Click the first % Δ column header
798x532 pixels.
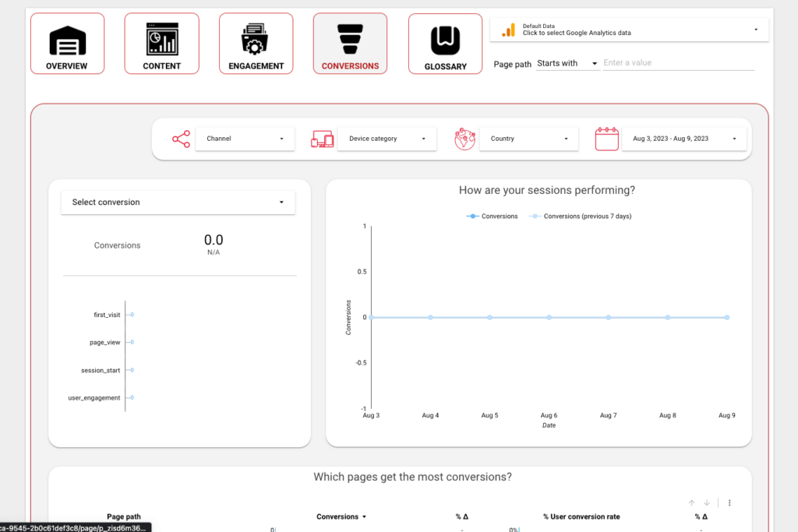[x=461, y=516]
